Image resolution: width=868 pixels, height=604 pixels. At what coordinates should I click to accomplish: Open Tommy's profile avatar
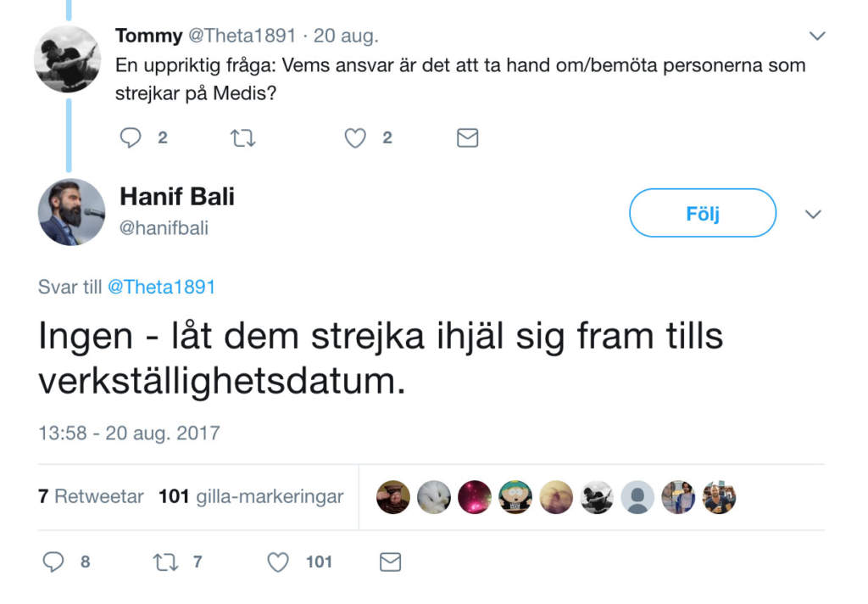68,59
